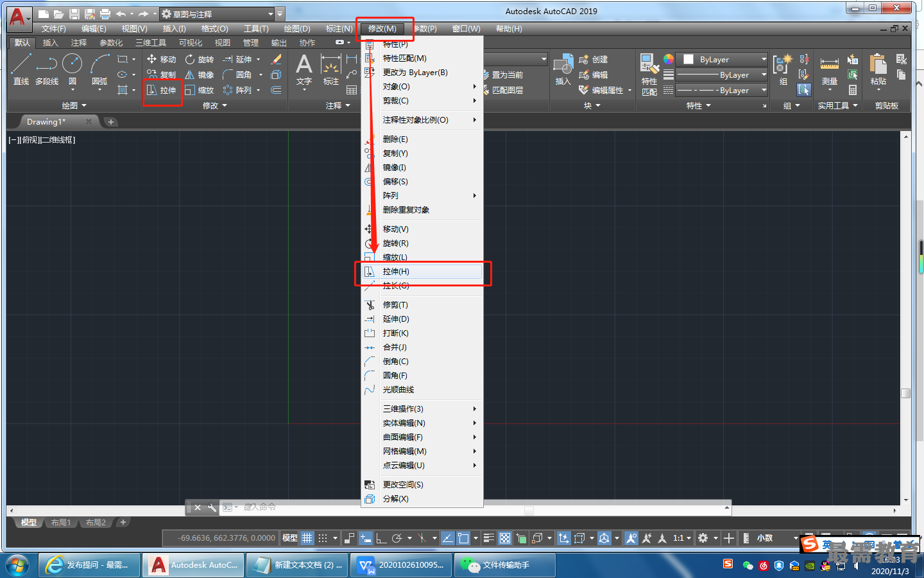This screenshot has width=924, height=578.
Task: Click the Plot/Print icon in quick access toolbar
Action: click(105, 13)
